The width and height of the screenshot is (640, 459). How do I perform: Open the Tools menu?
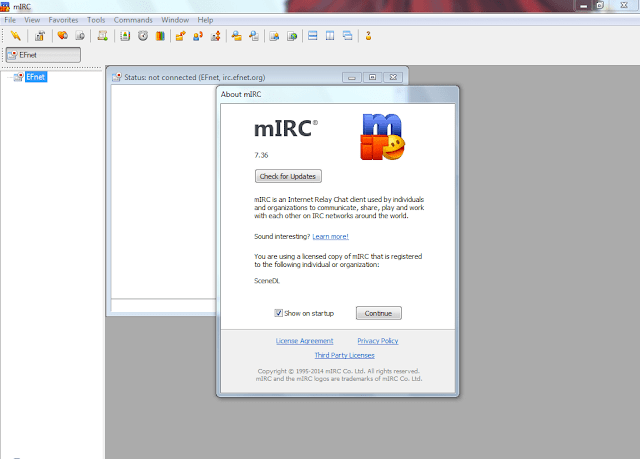pos(96,20)
